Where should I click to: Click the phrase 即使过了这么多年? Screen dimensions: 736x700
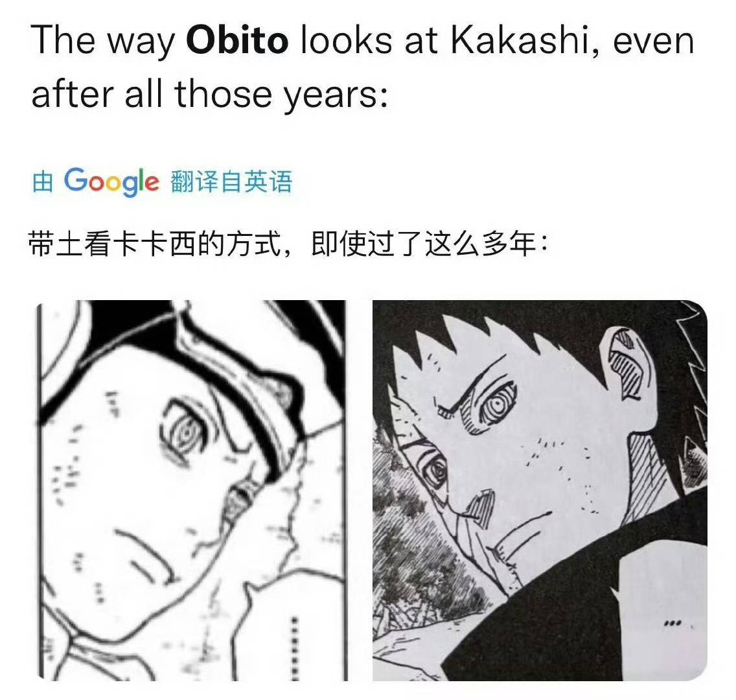point(424,244)
